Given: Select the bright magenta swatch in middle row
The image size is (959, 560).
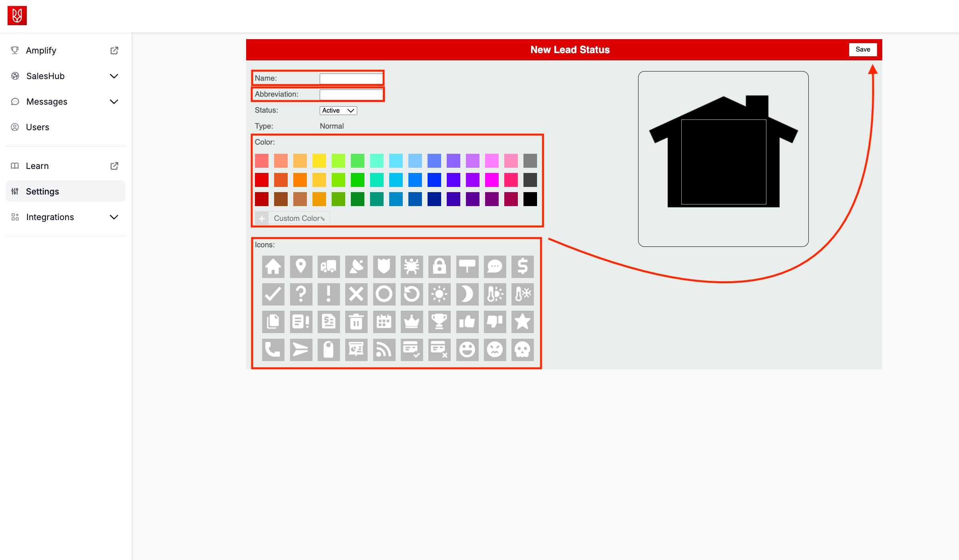Looking at the screenshot, I should [492, 180].
